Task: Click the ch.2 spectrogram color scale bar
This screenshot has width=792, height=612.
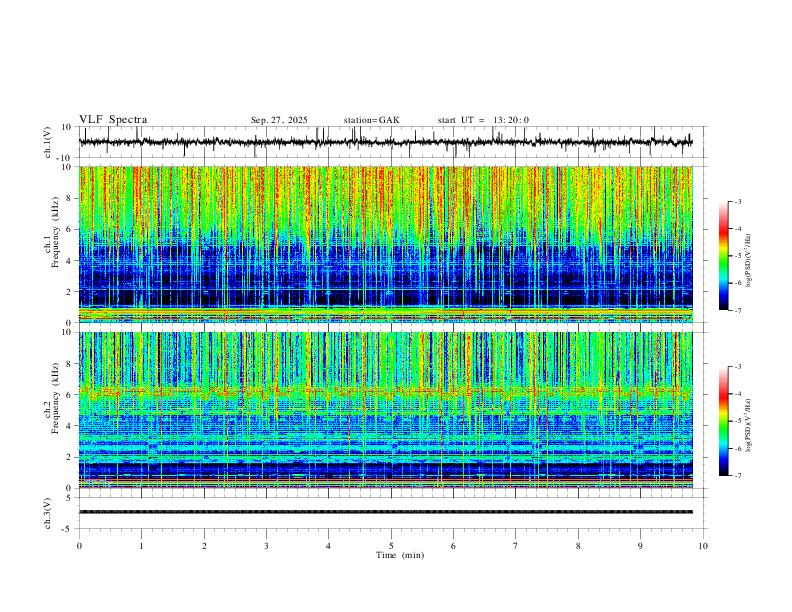Action: 723,421
